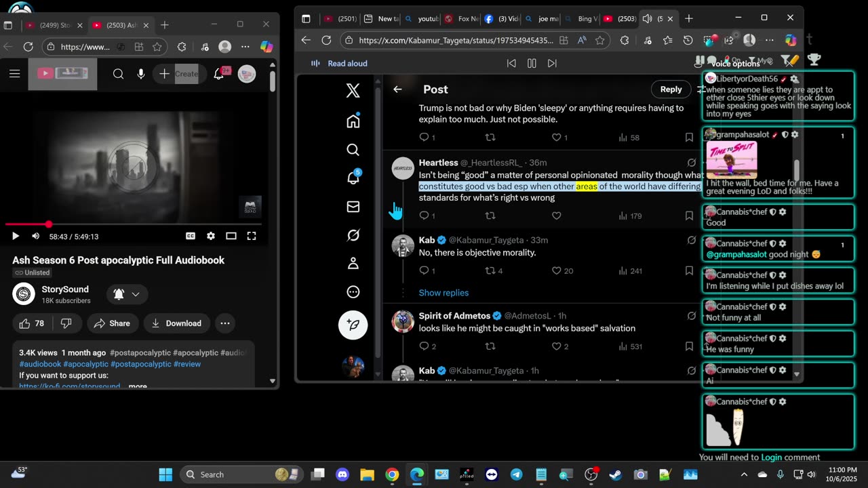This screenshot has height=488, width=868.
Task: Expand the video description with 'more'
Action: (x=138, y=386)
